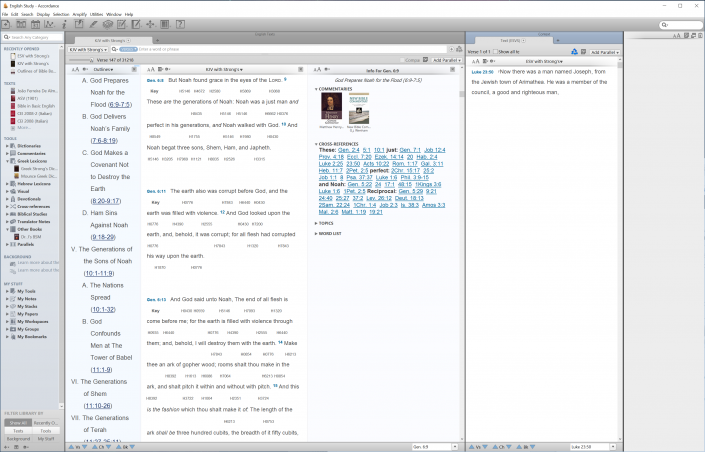The width and height of the screenshot is (705, 452).
Task: Expand the Word List section
Action: 316,233
